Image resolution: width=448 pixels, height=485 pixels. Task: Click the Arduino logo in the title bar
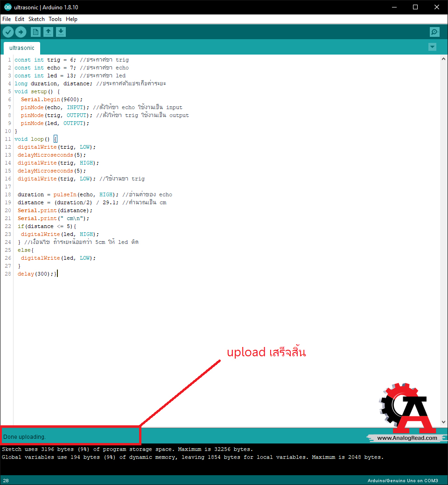point(8,7)
